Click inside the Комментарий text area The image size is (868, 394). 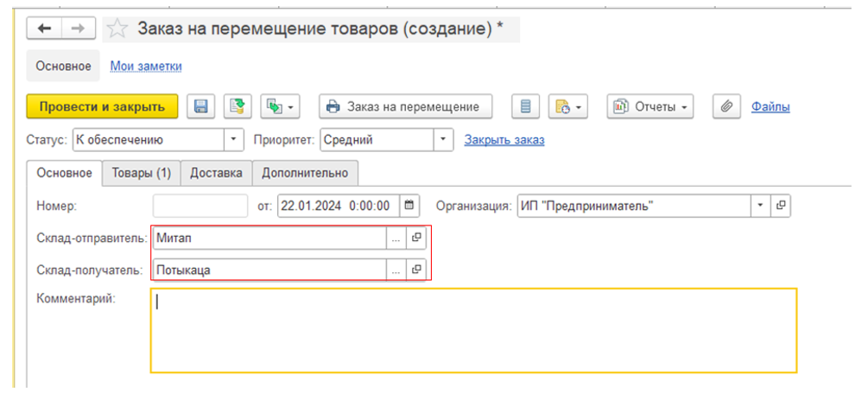tap(474, 330)
